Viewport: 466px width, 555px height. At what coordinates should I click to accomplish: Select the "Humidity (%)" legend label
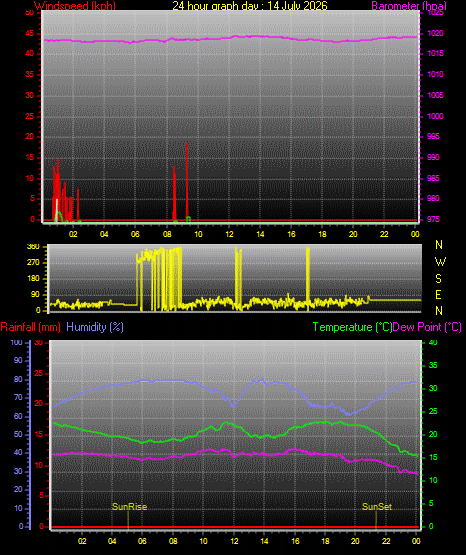(95, 327)
